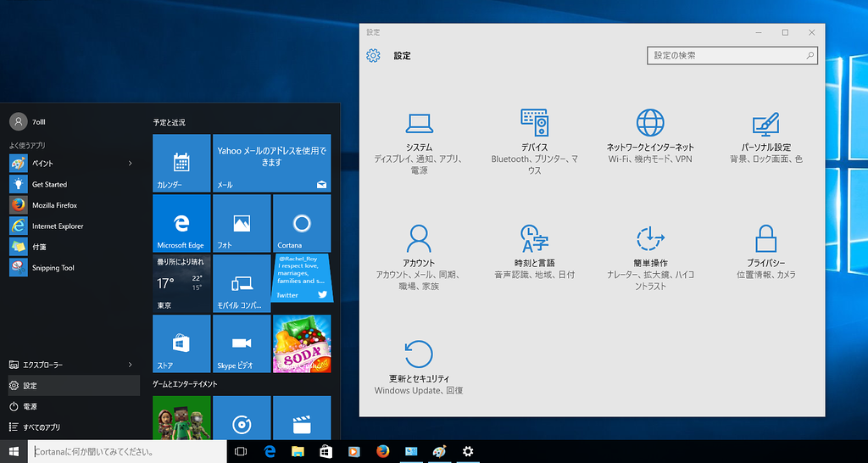Open プライバシー settings category
868x463 pixels.
pyautogui.click(x=766, y=252)
